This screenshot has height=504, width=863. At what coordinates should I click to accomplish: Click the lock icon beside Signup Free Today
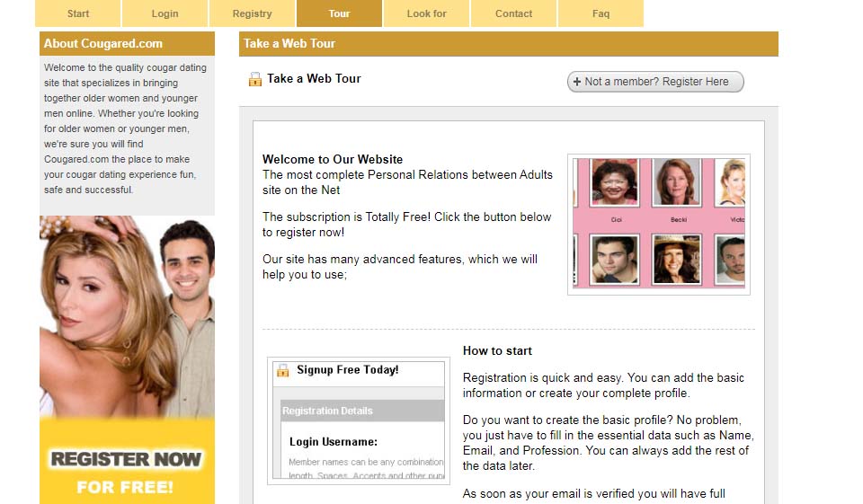(282, 370)
